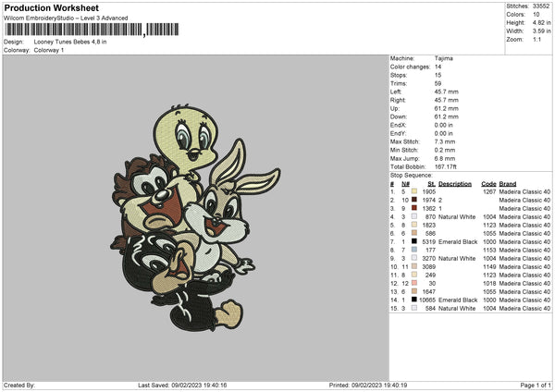The width and height of the screenshot is (555, 392).
Task: Click the tan swatch beside 1647 stitches
Action: click(x=414, y=291)
